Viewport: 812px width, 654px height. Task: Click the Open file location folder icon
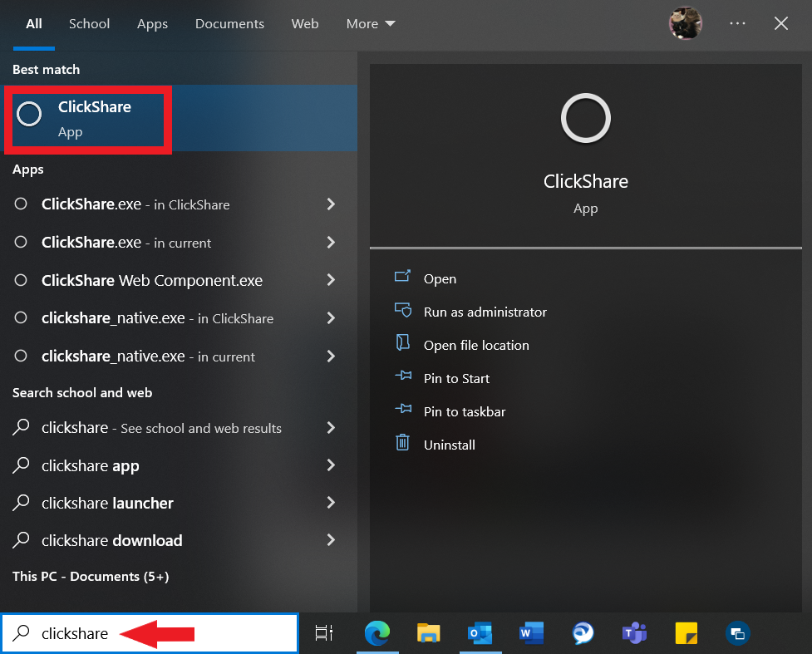click(x=403, y=342)
